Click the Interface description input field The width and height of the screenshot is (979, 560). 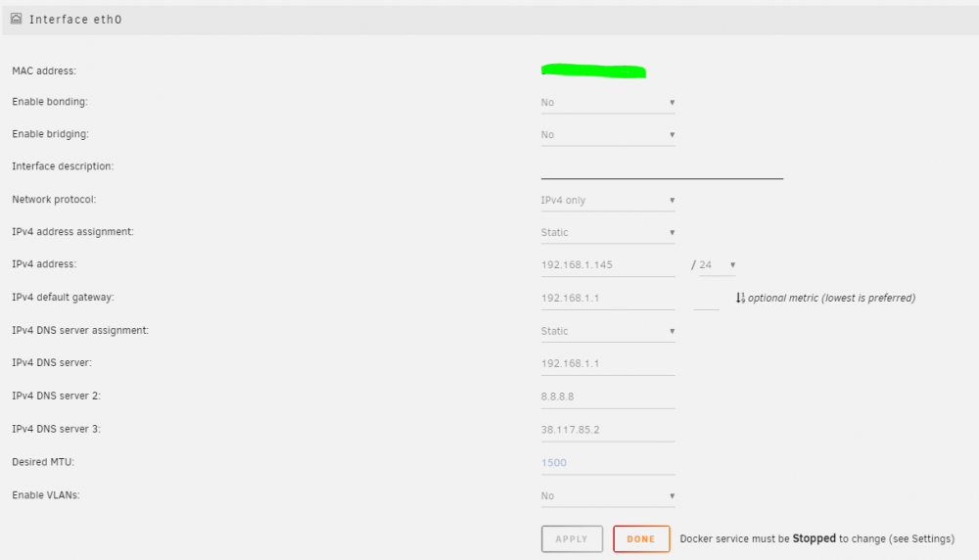662,168
